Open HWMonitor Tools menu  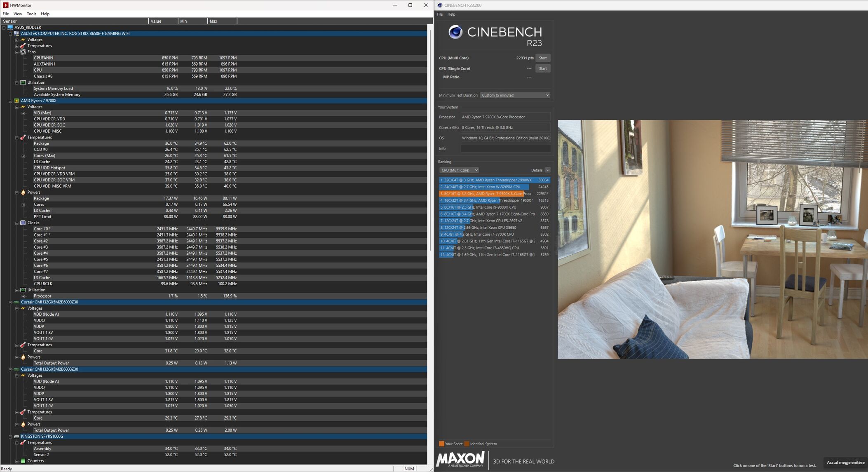click(31, 14)
